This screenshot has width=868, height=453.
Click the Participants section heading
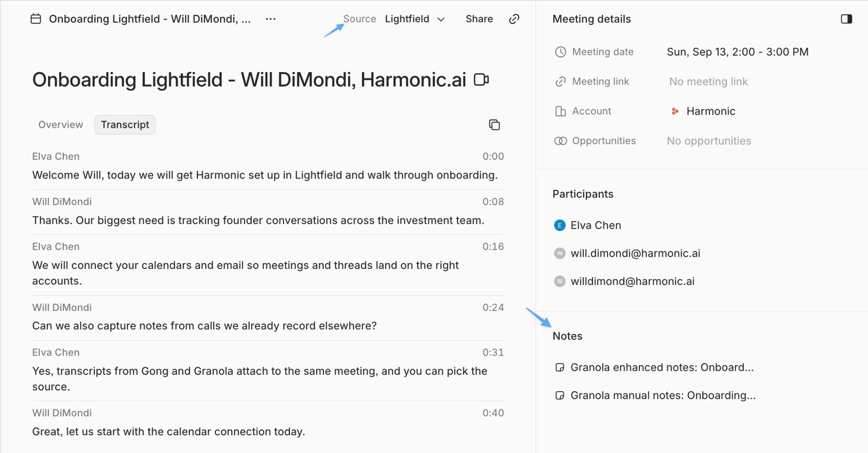pyautogui.click(x=583, y=194)
